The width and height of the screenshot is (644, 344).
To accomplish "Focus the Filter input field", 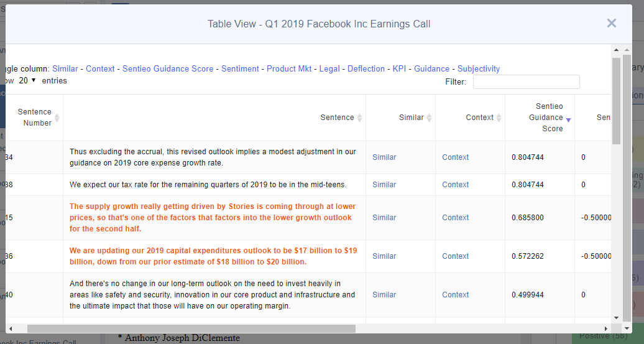I will click(x=526, y=81).
